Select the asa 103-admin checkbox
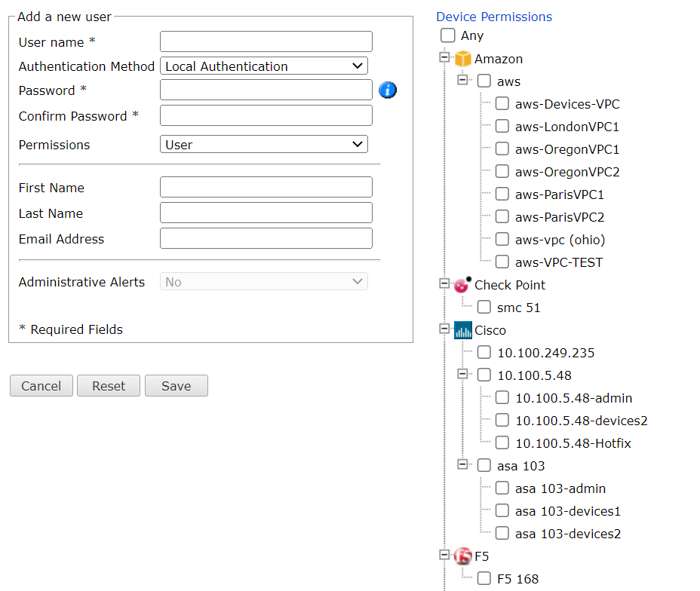The image size is (700, 591). pyautogui.click(x=502, y=488)
